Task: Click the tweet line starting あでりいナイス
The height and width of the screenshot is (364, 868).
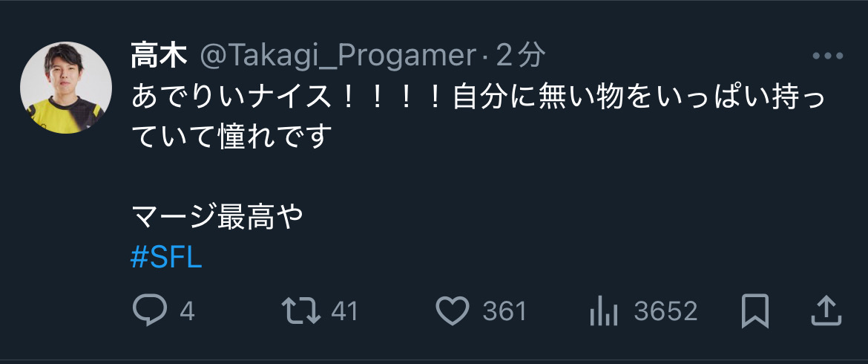Action: tap(479, 98)
